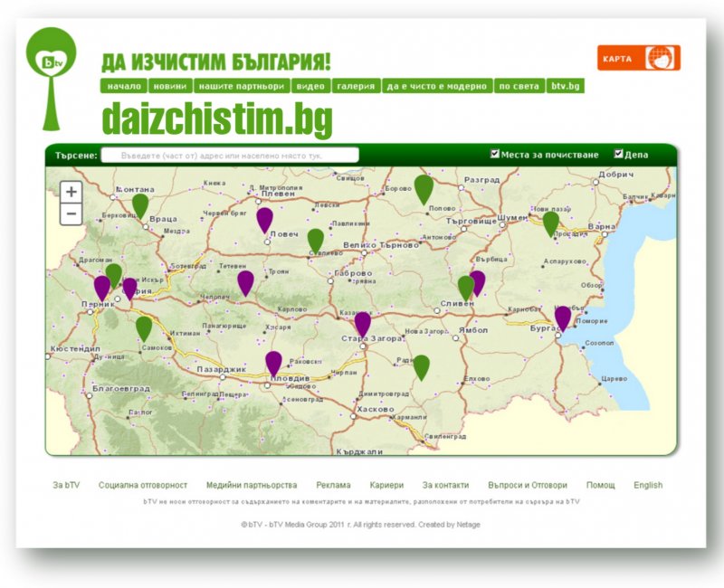The image size is (724, 588).
Task: Select green marker near Нови пазар
Action: click(551, 223)
